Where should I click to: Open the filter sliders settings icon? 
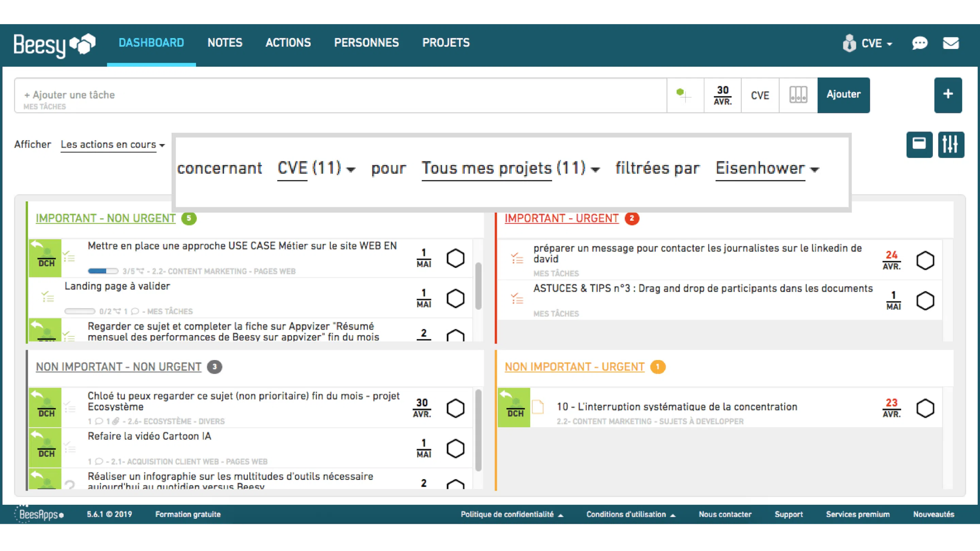click(x=951, y=145)
